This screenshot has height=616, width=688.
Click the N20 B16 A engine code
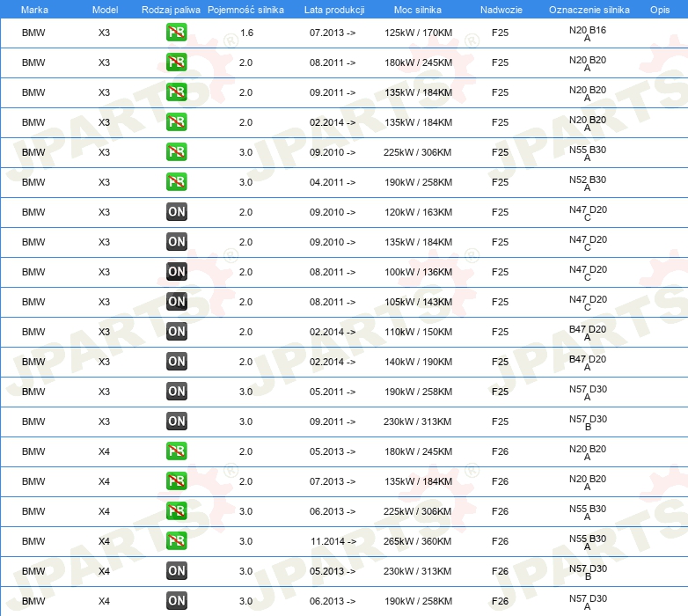click(x=587, y=33)
